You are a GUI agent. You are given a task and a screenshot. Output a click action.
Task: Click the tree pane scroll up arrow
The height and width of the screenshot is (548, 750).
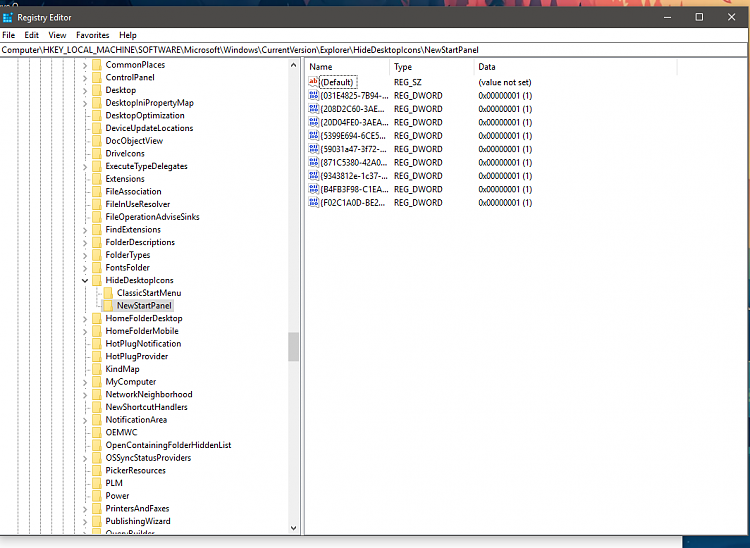coord(293,65)
